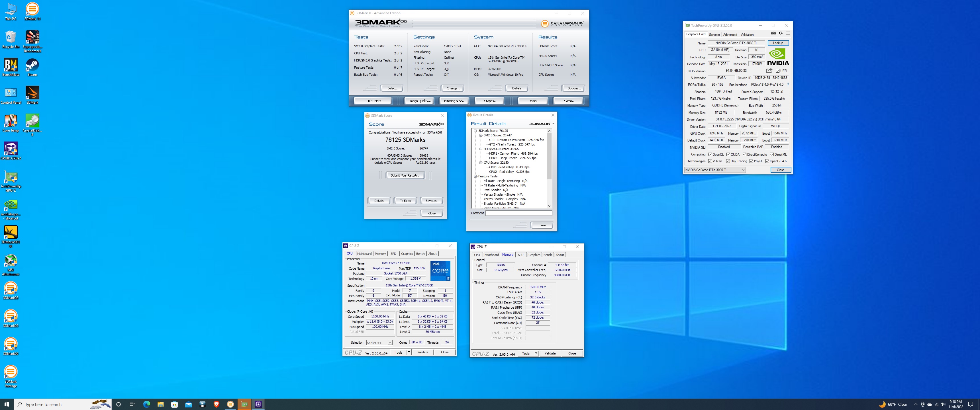Open Brave browser from the taskbar
980x410 pixels.
point(217,404)
